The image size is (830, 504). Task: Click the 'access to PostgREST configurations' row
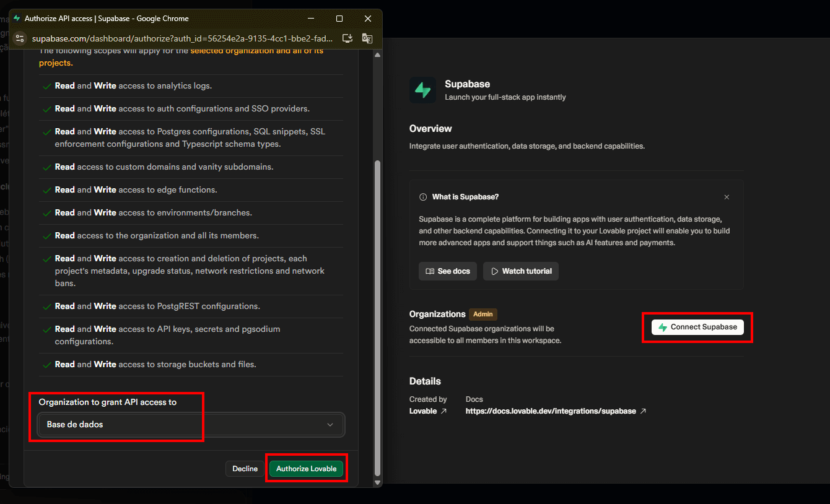[191, 306]
